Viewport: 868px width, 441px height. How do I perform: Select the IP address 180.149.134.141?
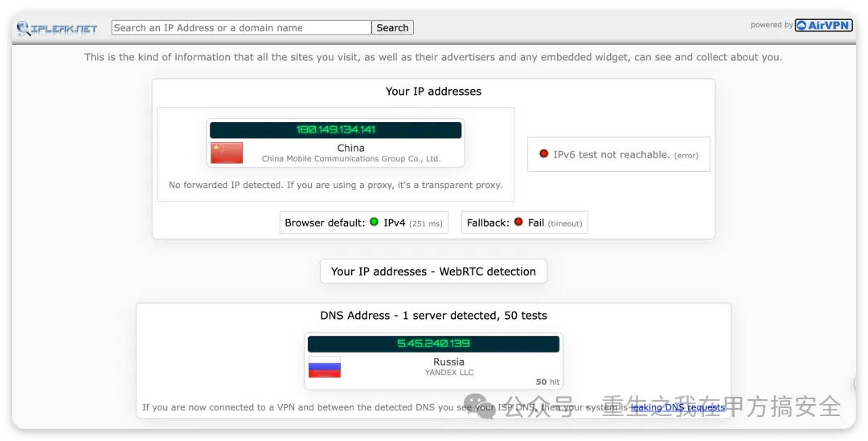coord(335,129)
